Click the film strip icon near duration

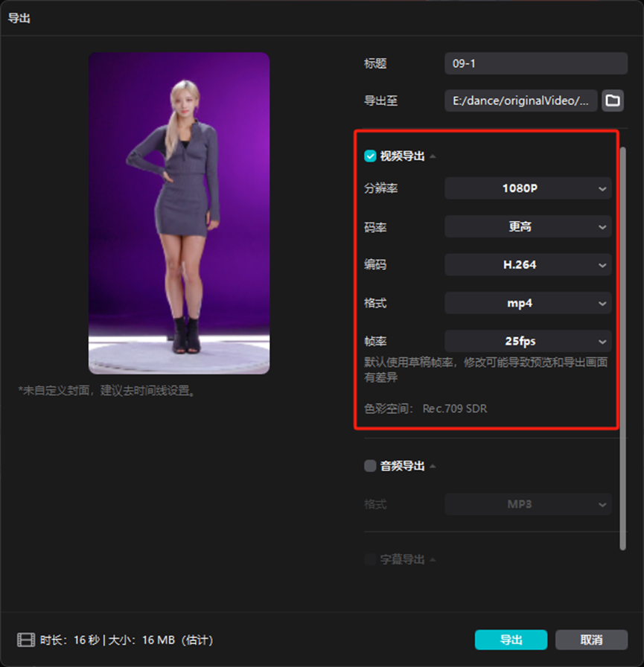click(x=26, y=639)
